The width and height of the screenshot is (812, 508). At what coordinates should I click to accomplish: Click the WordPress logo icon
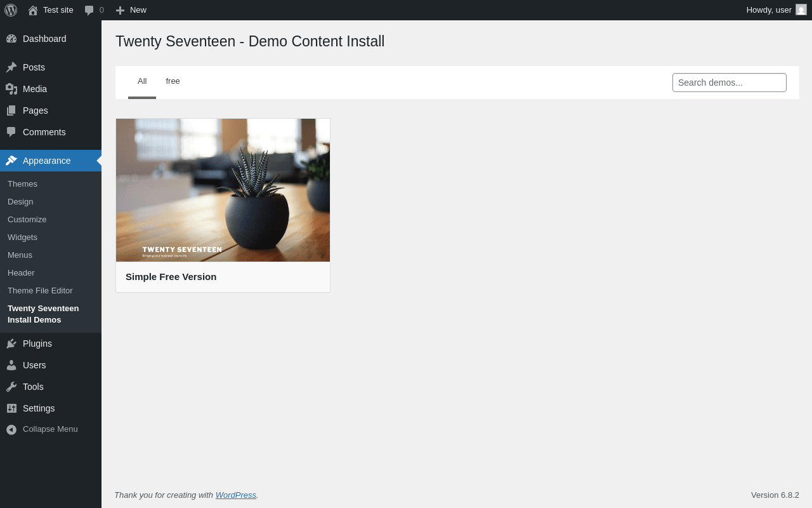[x=11, y=10]
